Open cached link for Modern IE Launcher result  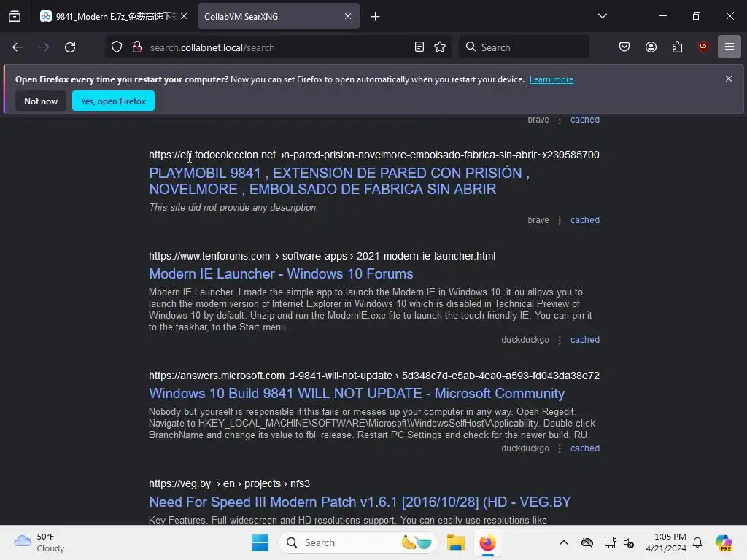(585, 340)
